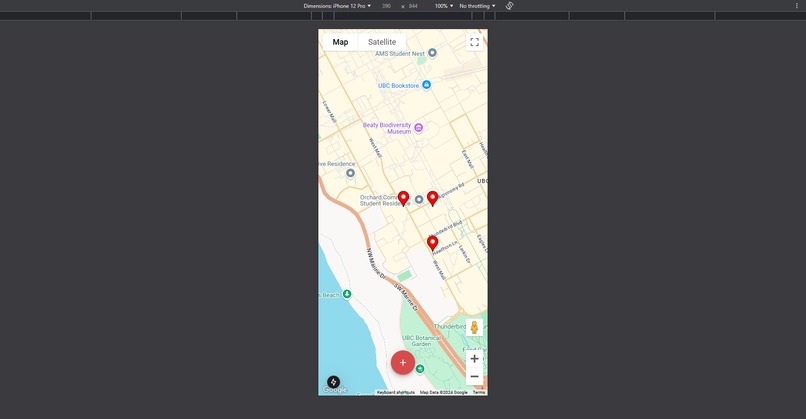806x419 pixels.
Task: Open the 100% zoom level dropdown
Action: click(444, 6)
